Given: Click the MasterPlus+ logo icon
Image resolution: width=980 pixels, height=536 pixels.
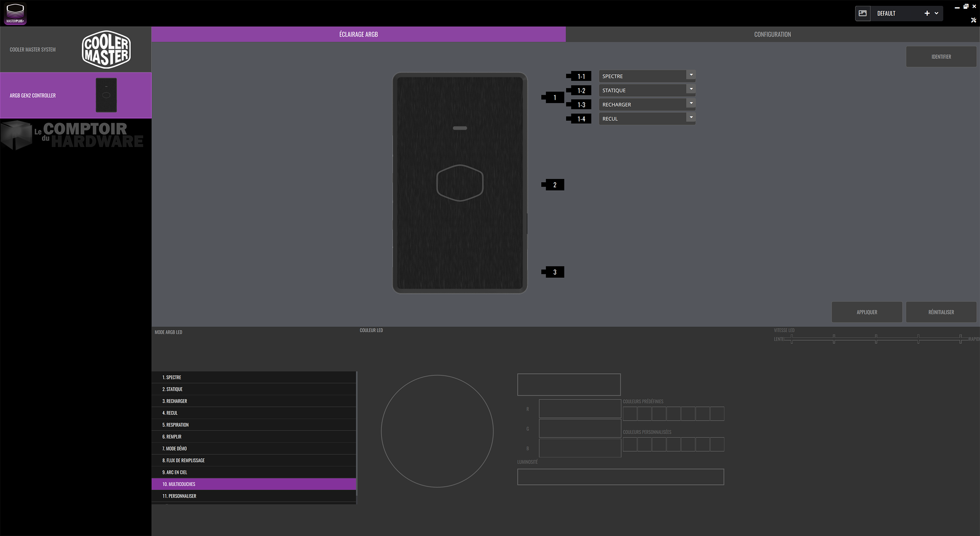Looking at the screenshot, I should (15, 13).
